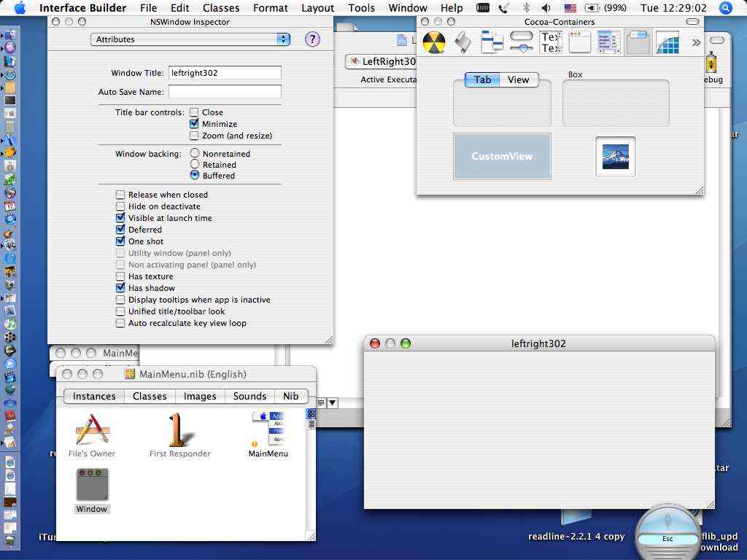Image resolution: width=747 pixels, height=560 pixels.
Task: Click the down-arrow popup beside MainMenu.nib window
Action: [x=332, y=402]
